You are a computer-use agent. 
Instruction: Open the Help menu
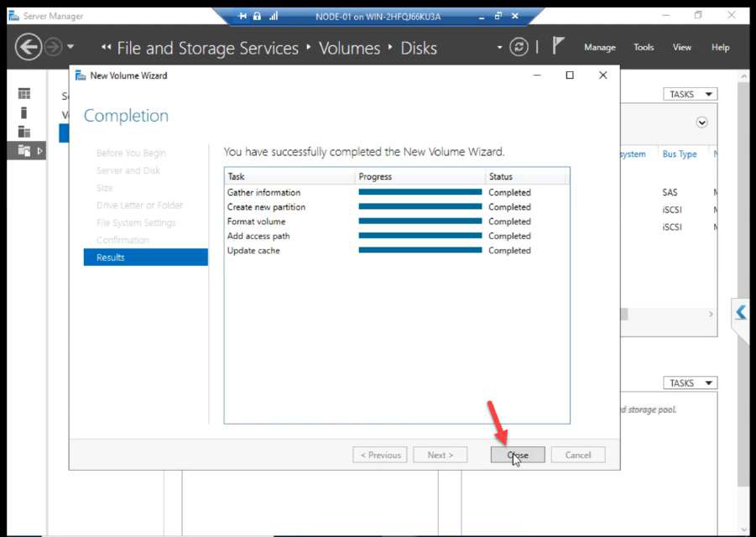pyautogui.click(x=720, y=47)
